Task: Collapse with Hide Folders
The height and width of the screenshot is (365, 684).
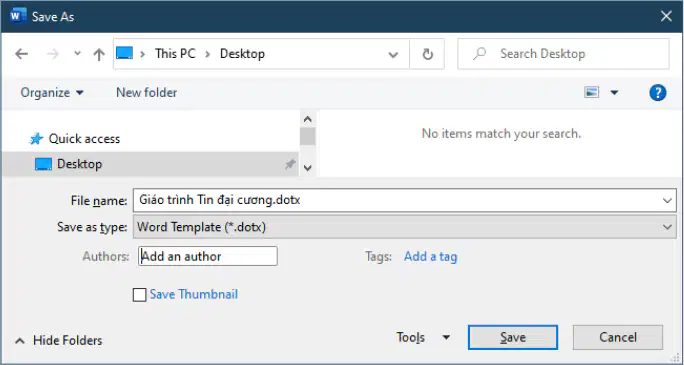Action: click(58, 340)
